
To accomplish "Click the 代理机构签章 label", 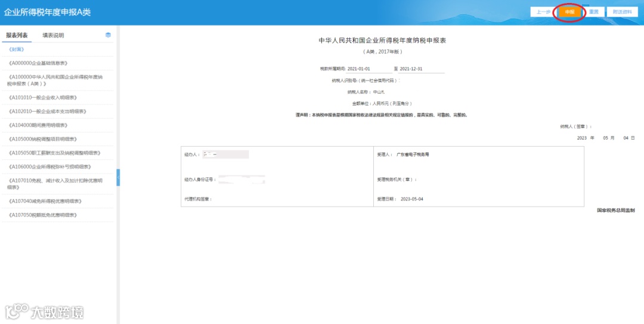I will 198,199.
